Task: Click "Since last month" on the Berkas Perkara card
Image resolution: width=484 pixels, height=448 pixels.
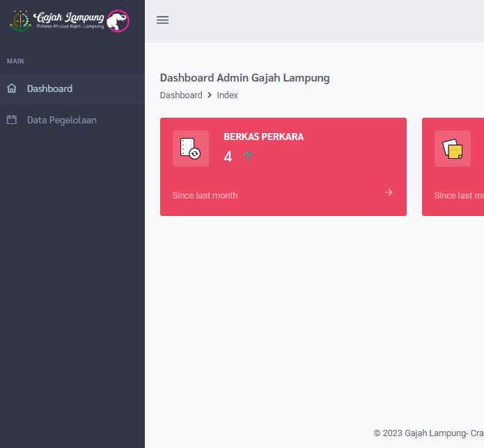Action: coord(205,196)
